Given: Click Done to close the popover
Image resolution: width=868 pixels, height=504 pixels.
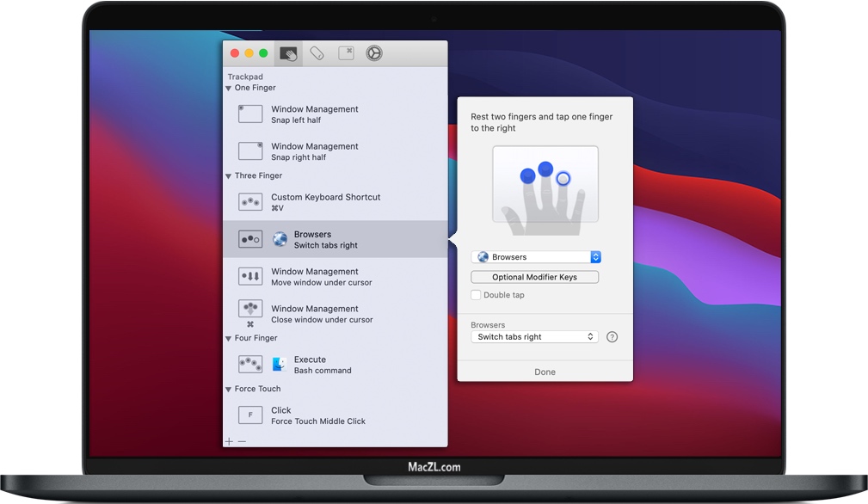Looking at the screenshot, I should pyautogui.click(x=545, y=372).
